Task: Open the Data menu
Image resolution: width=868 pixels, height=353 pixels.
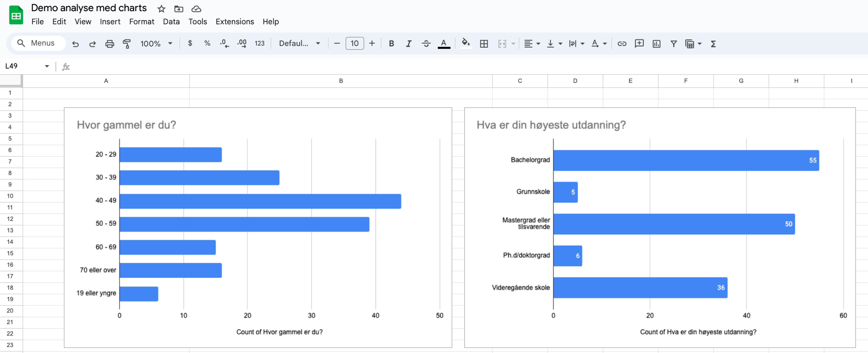Action: (171, 21)
